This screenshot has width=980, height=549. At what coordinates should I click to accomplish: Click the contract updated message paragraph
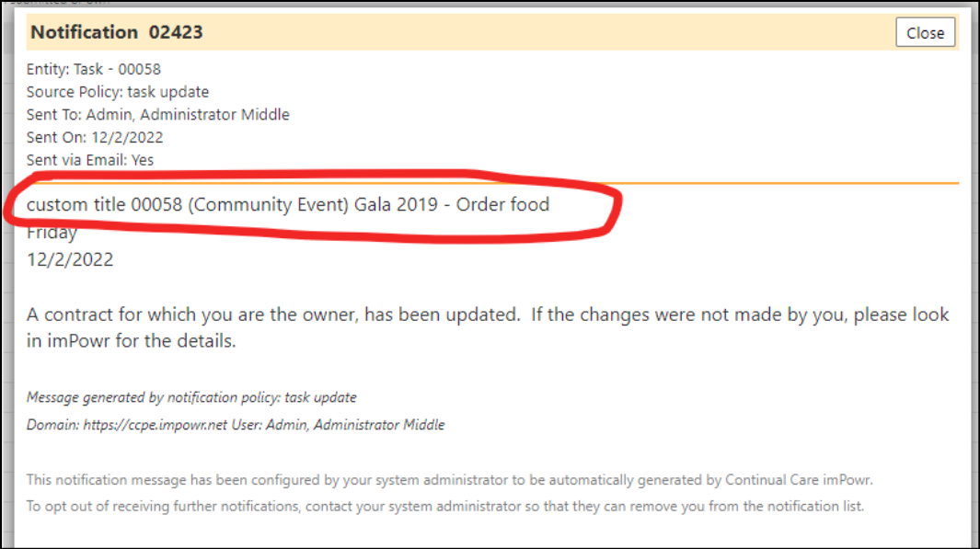point(488,327)
